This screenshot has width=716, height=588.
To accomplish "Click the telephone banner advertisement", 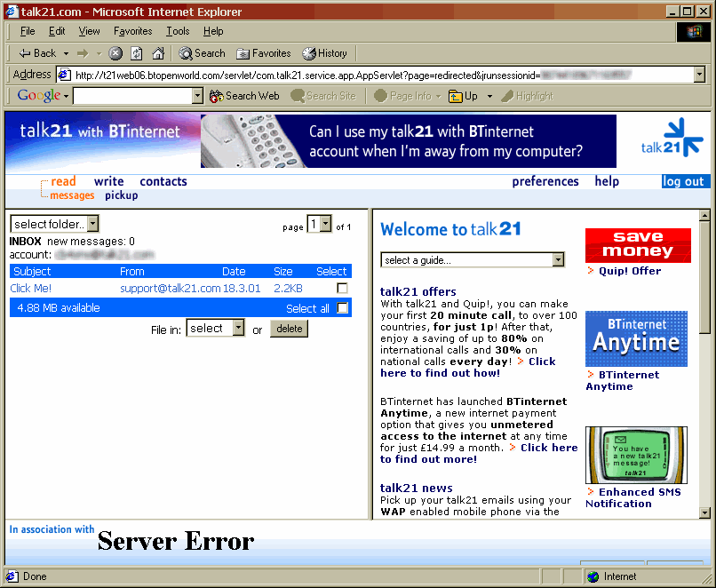I will (x=409, y=141).
